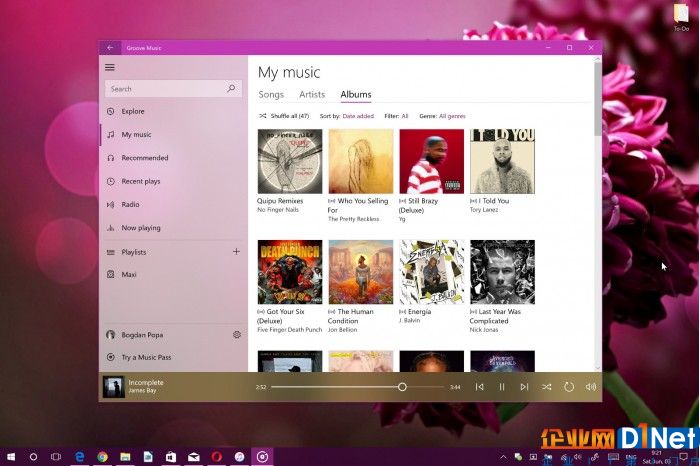Viewport: 700px width, 466px height.
Task: Open the Maxi playlist
Action: (173, 275)
